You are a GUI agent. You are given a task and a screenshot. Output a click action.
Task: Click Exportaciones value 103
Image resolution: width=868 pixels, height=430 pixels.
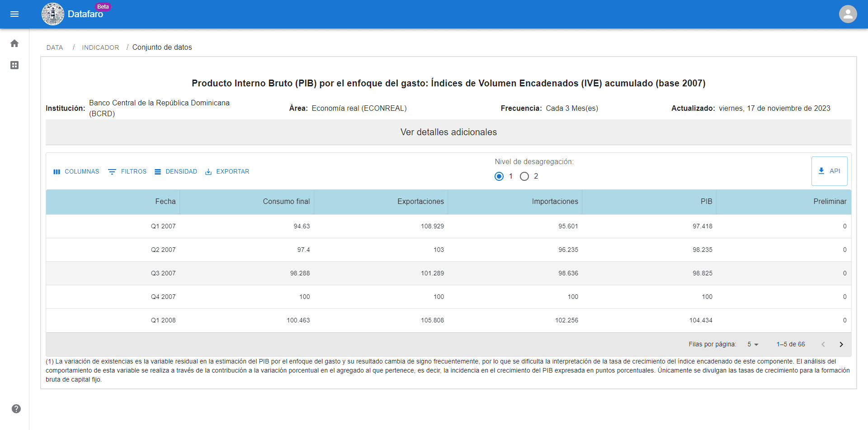439,250
